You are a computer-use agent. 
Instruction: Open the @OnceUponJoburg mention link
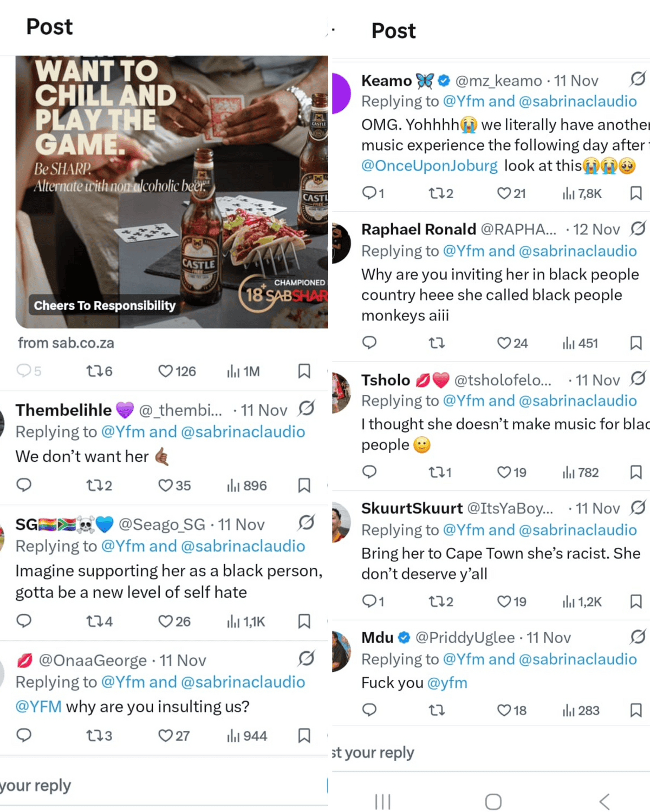pyautogui.click(x=430, y=166)
